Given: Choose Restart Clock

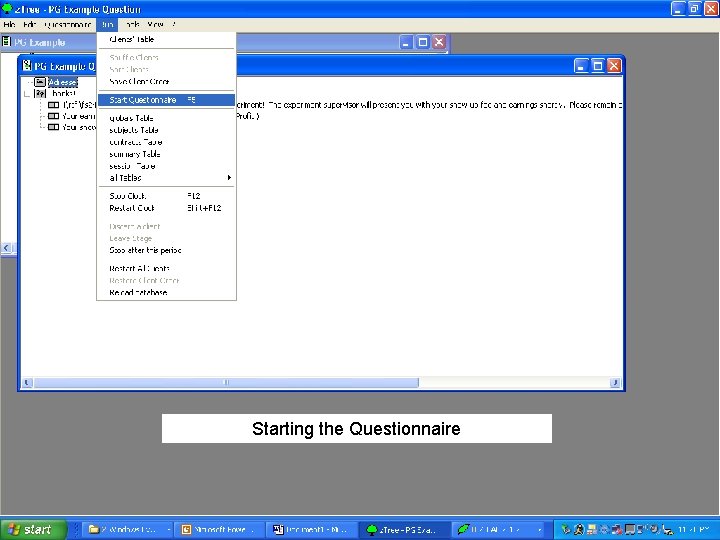Looking at the screenshot, I should pyautogui.click(x=166, y=208).
